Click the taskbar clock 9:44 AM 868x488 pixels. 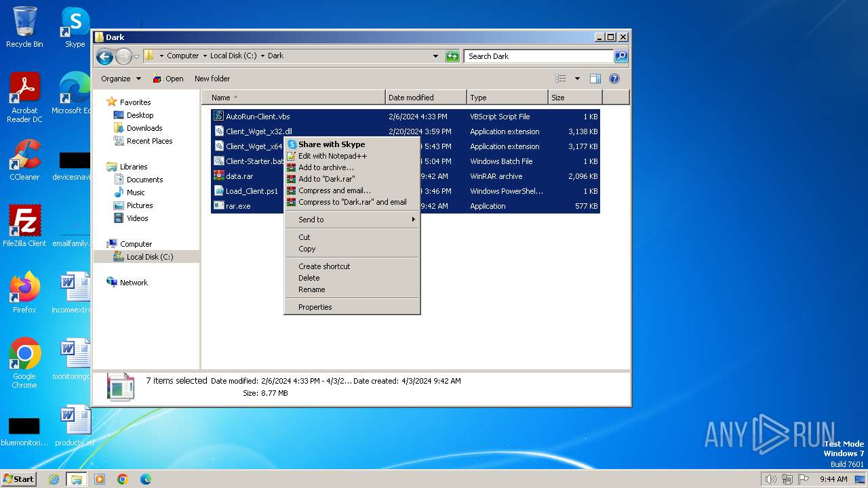(x=833, y=479)
